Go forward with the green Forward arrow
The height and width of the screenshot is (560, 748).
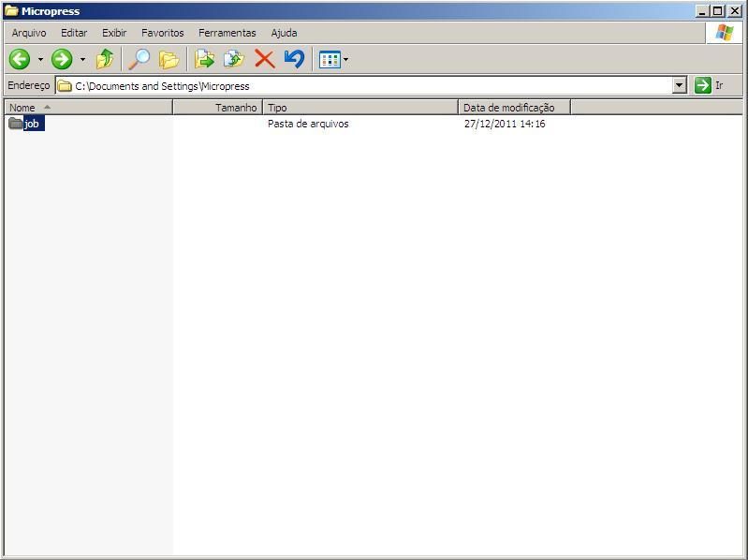pyautogui.click(x=62, y=60)
